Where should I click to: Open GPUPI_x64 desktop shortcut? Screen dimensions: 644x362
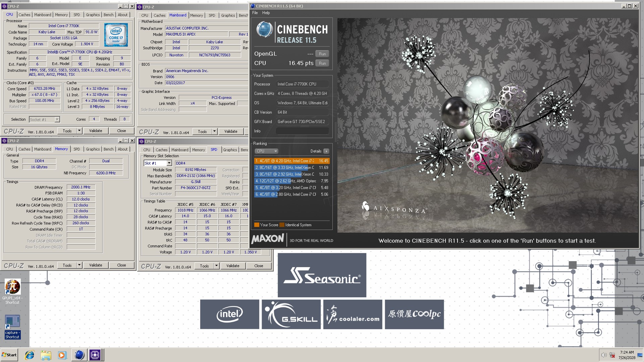[12, 291]
